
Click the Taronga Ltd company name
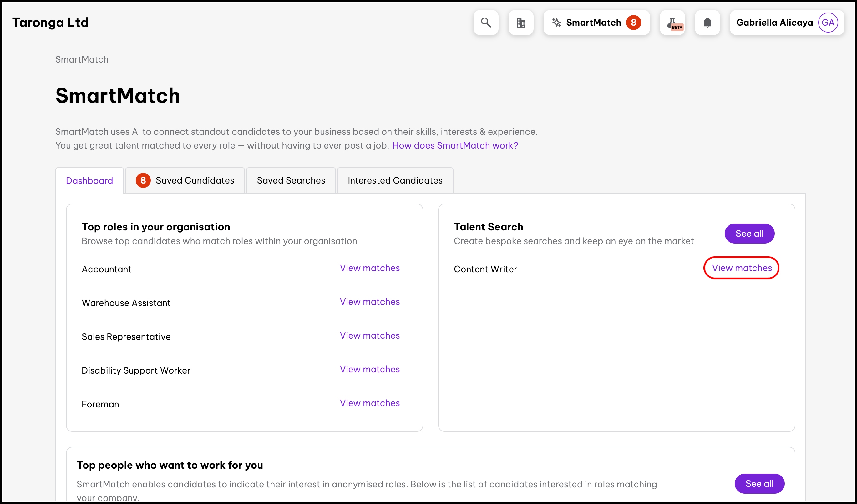pyautogui.click(x=50, y=23)
